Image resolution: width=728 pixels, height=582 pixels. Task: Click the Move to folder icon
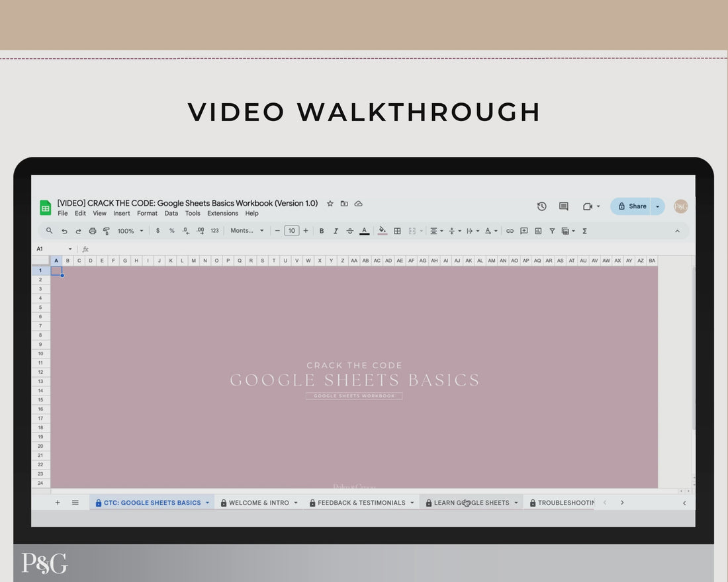(344, 203)
